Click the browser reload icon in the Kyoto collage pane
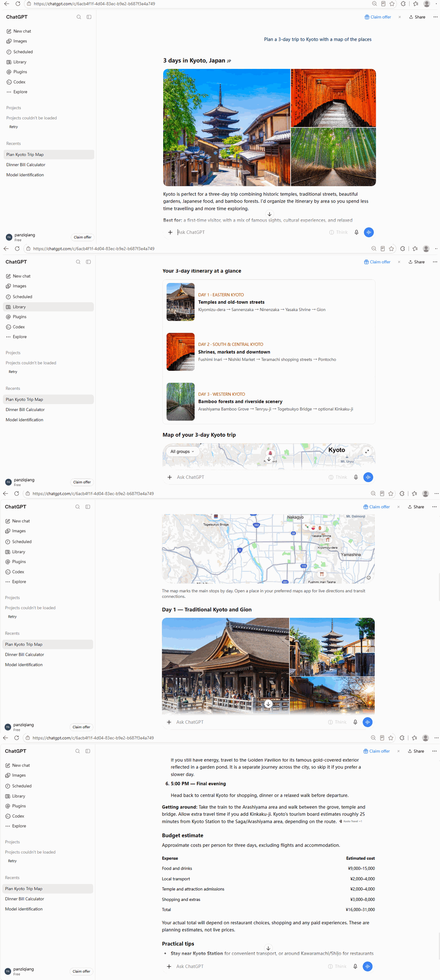The width and height of the screenshot is (440, 980). (x=18, y=3)
